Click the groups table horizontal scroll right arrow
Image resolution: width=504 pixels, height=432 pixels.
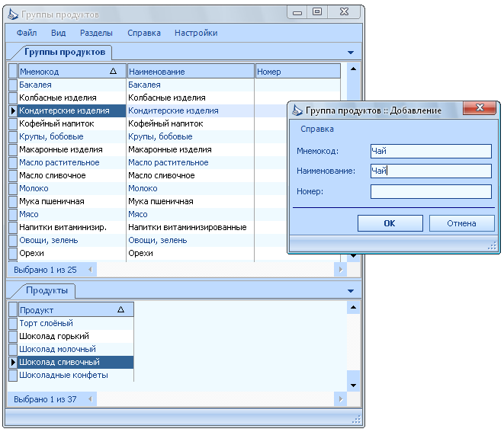[340, 270]
